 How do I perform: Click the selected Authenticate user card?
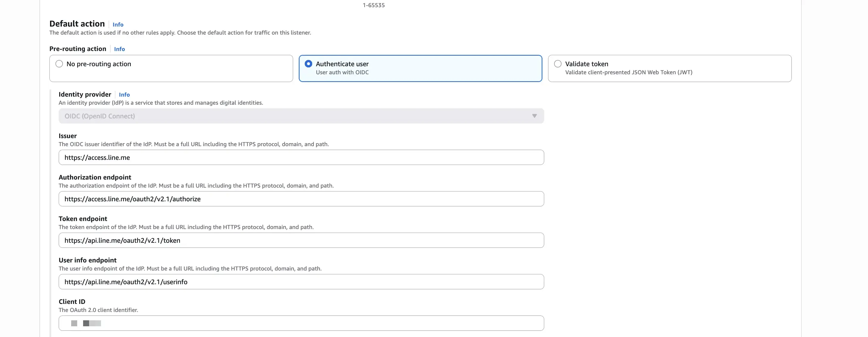point(421,68)
